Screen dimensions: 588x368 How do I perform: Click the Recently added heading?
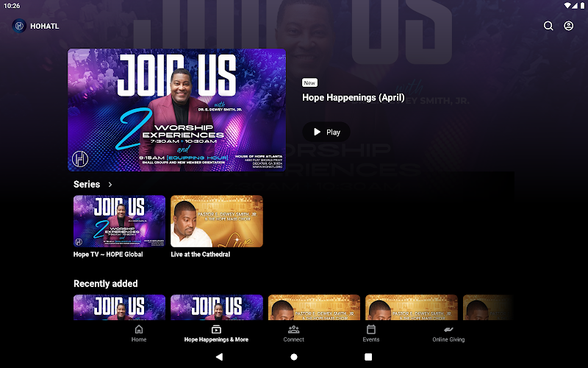tap(105, 283)
